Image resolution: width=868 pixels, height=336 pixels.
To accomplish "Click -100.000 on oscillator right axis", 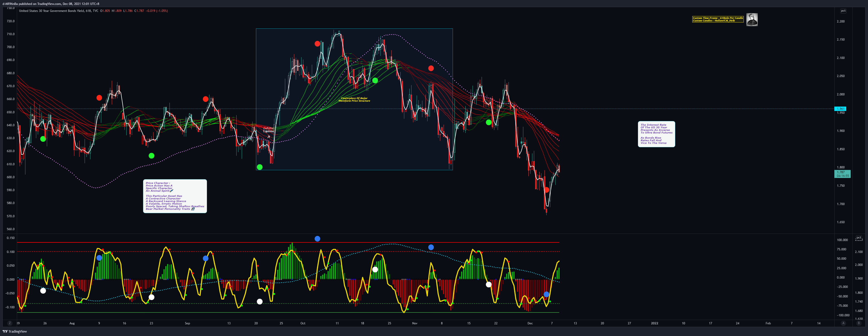I will [843, 316].
